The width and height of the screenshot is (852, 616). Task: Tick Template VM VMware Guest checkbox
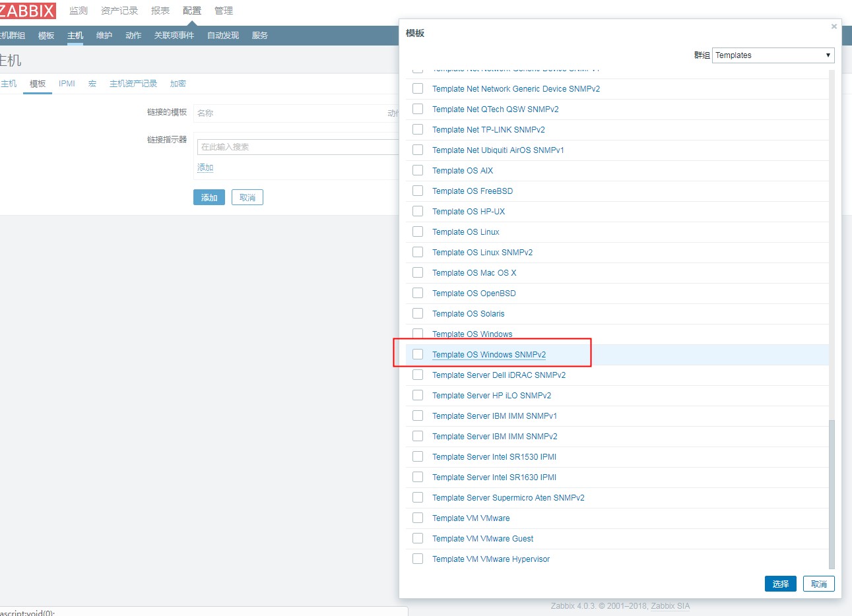pos(418,538)
